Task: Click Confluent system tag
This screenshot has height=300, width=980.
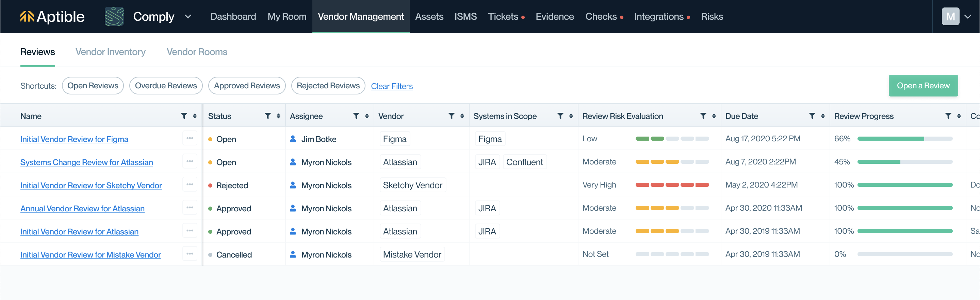Action: 525,162
